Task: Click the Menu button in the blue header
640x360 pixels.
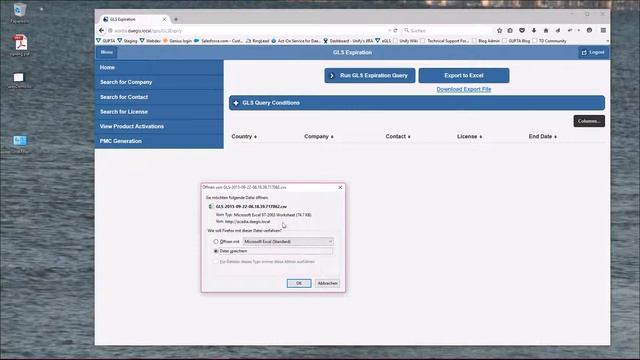Action: coord(107,52)
